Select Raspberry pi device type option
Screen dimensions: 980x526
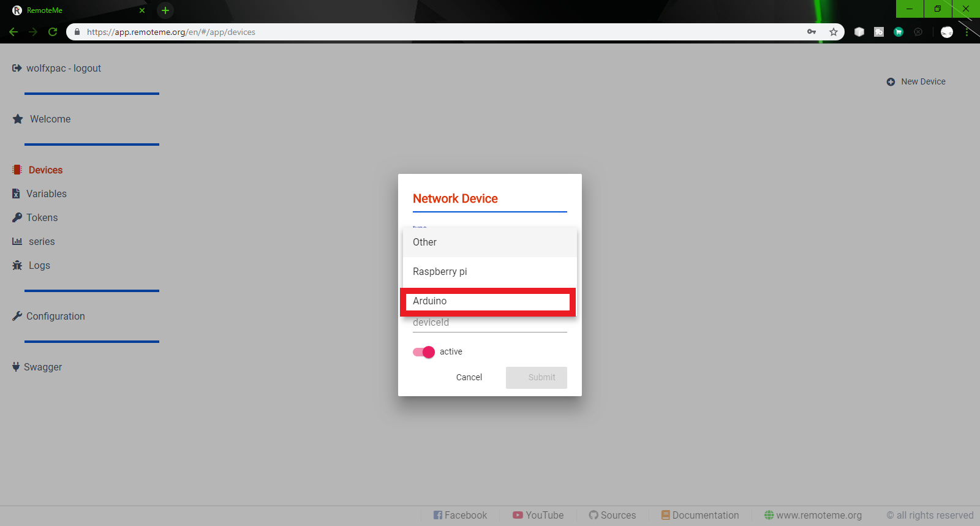(x=490, y=272)
